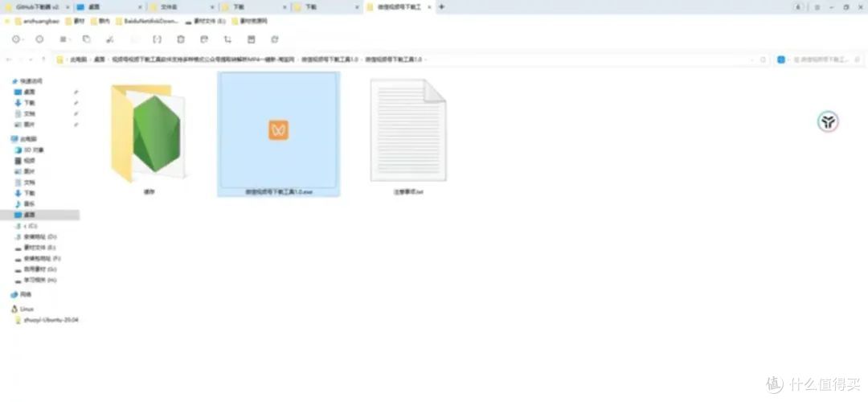This screenshot has height=402, width=868.
Task: Click the floating round assistant icon at the right
Action: click(x=828, y=122)
